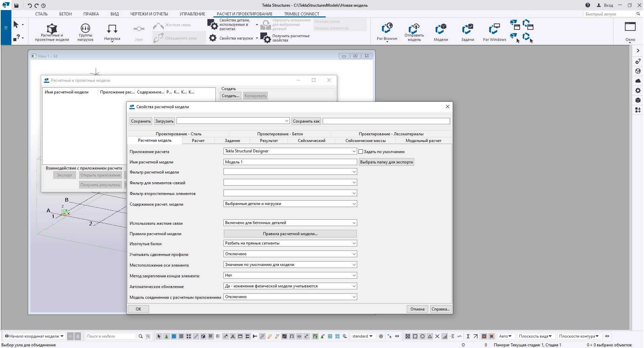Viewport: 644px width, 348px height.
Task: Expand Изогнутые балки dropdown
Action: [x=354, y=243]
